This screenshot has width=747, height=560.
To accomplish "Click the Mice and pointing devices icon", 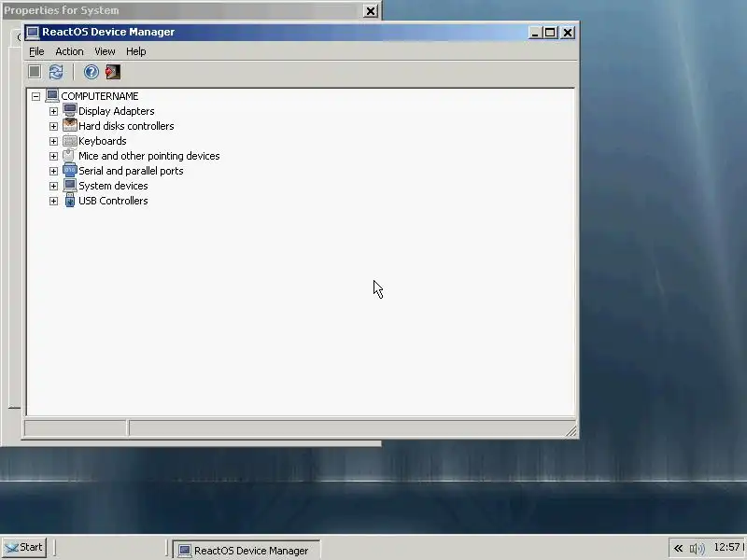I will (68, 155).
